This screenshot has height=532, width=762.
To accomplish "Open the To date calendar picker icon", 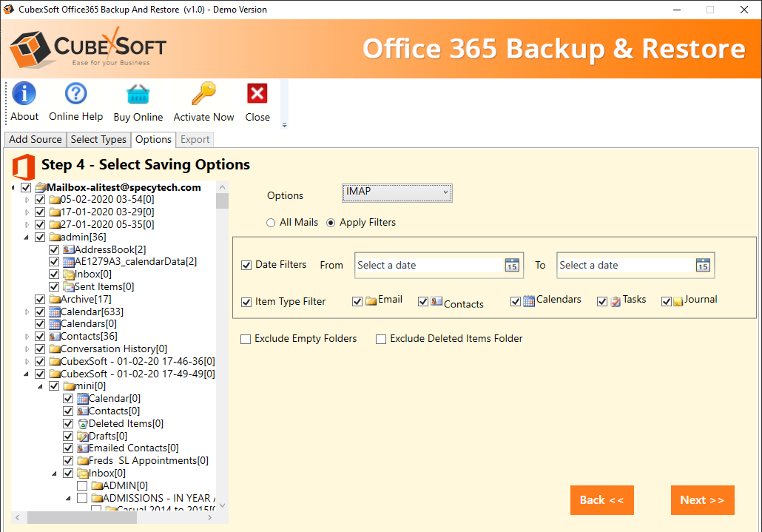I will tap(703, 266).
